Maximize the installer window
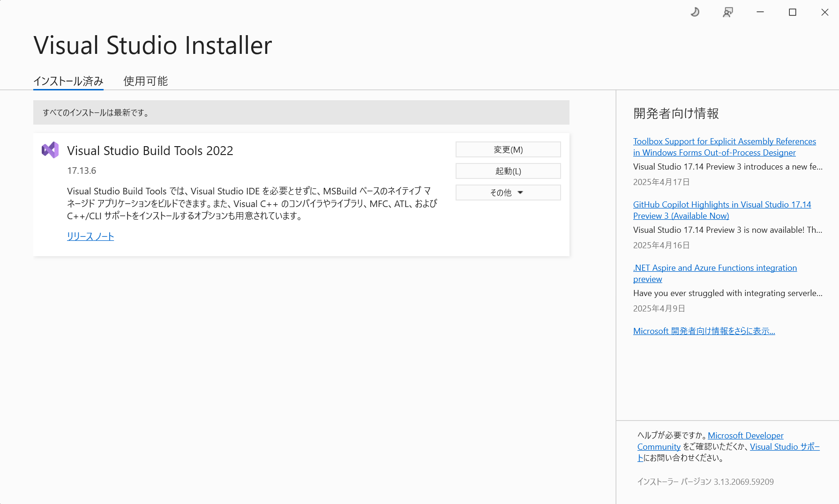 pyautogui.click(x=793, y=12)
